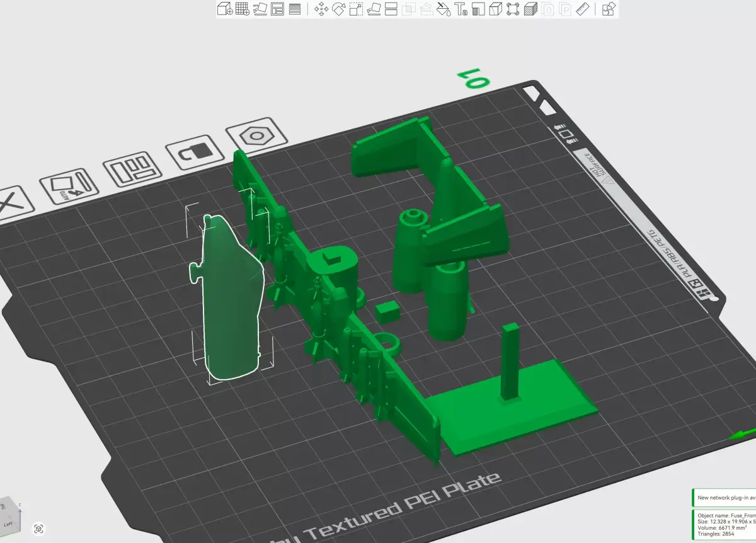This screenshot has width=756, height=543.
Task: Click the square with corner nodes icon
Action: 513,9
